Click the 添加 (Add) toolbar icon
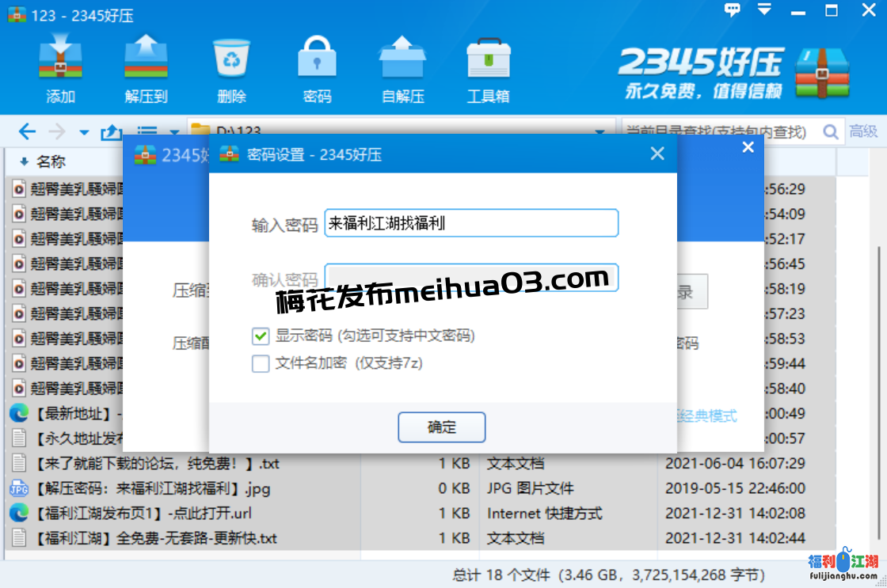Image resolution: width=887 pixels, height=588 pixels. [x=60, y=68]
